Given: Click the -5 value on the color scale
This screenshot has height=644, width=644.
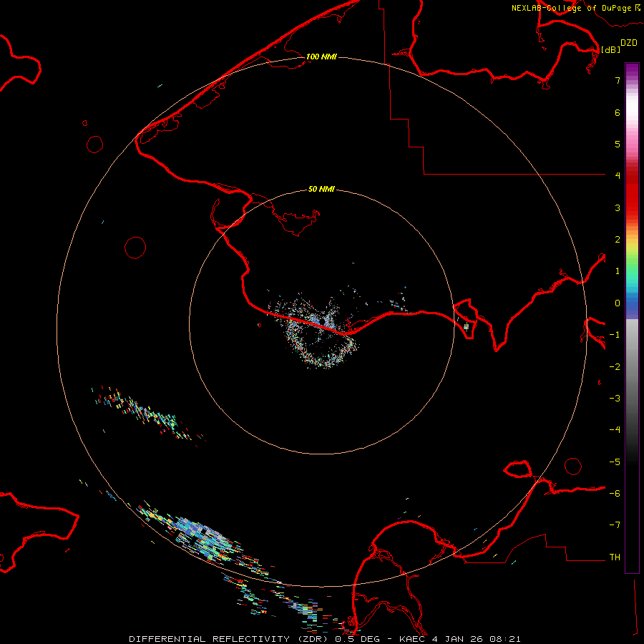Looking at the screenshot, I should (615, 462).
